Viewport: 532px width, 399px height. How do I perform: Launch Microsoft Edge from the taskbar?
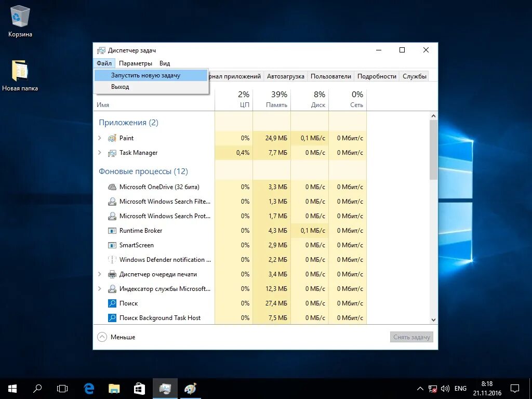click(89, 389)
